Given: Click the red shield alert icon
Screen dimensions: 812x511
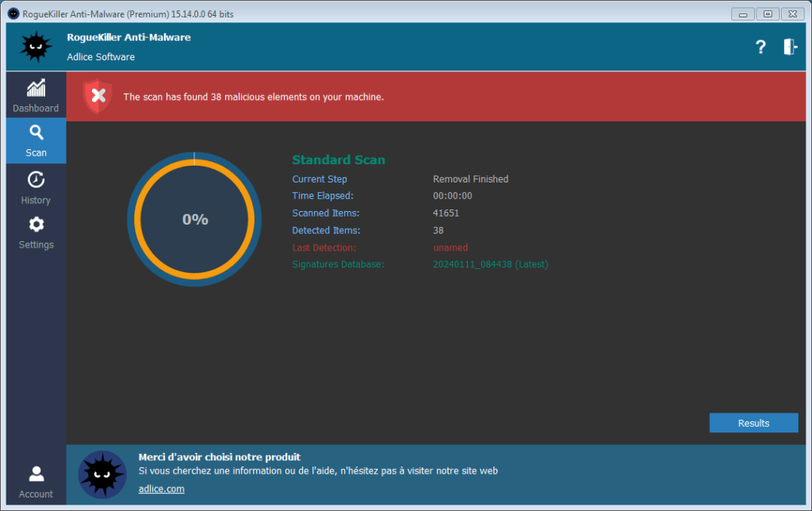Looking at the screenshot, I should (x=98, y=97).
